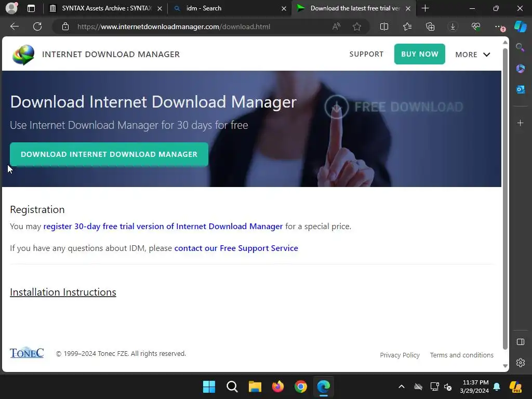Open the network status tray icon
Screen dimensions: 532x399
point(435,387)
